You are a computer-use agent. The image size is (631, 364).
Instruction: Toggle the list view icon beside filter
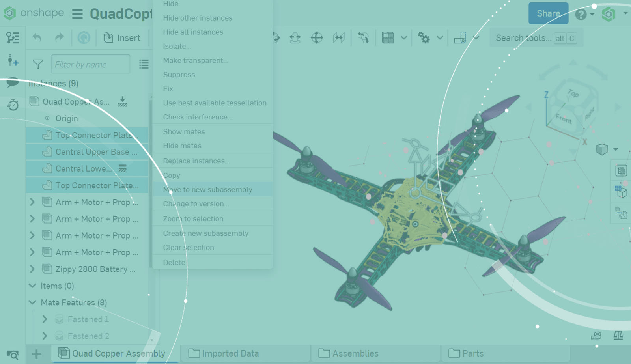pos(144,64)
